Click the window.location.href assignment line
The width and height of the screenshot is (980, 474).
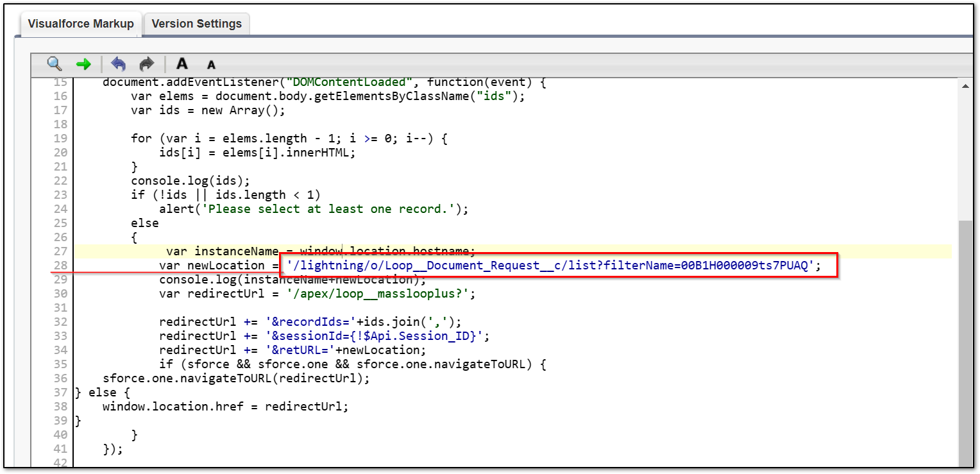(225, 407)
